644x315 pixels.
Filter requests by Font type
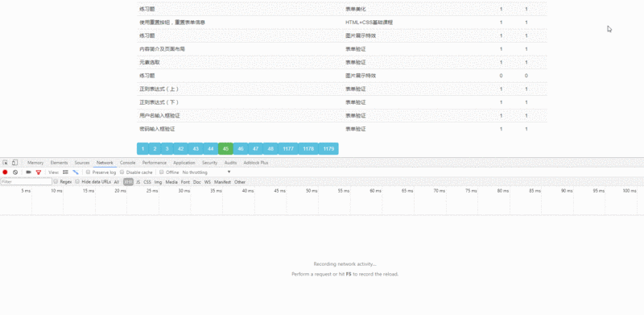(186, 182)
